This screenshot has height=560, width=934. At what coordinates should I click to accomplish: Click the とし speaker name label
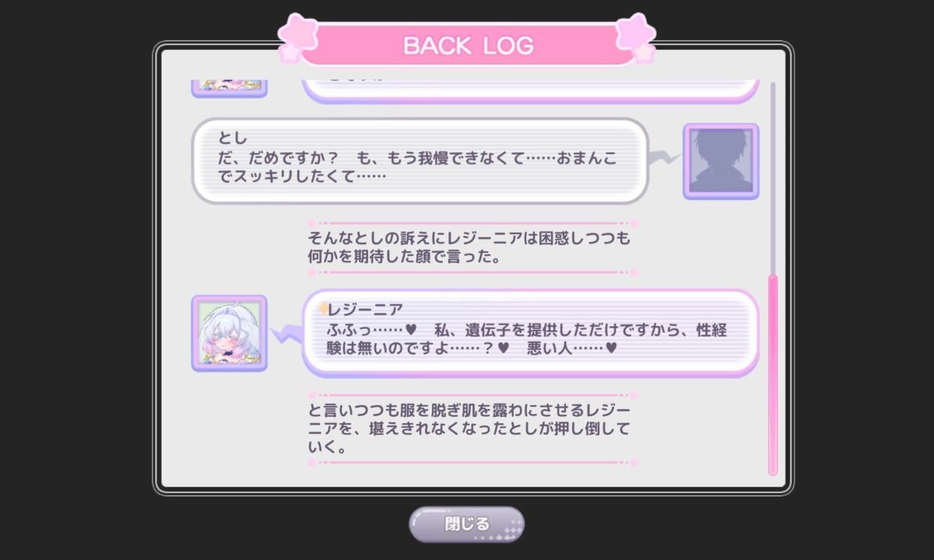(232, 138)
